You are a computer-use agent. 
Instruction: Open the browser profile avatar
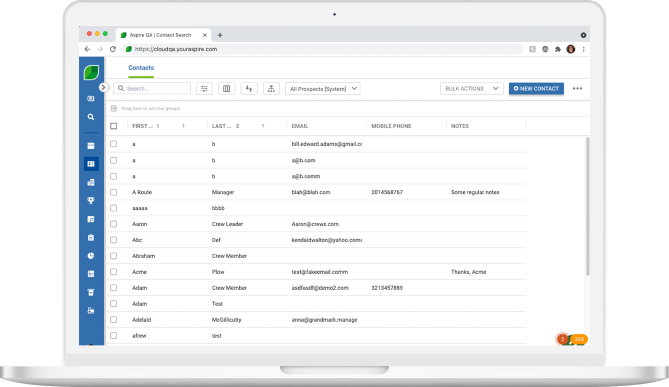[571, 49]
